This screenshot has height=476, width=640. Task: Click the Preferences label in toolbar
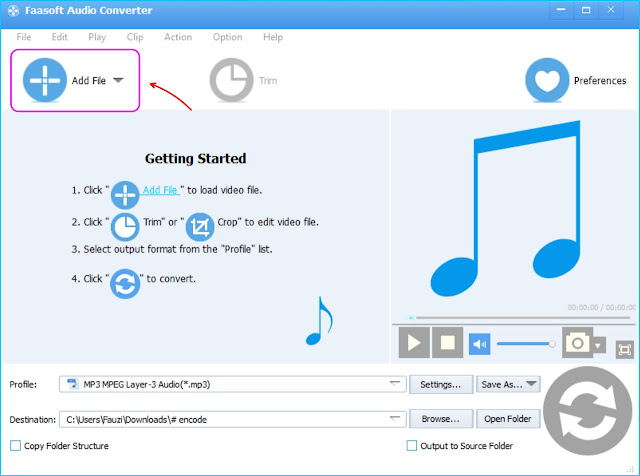(600, 81)
